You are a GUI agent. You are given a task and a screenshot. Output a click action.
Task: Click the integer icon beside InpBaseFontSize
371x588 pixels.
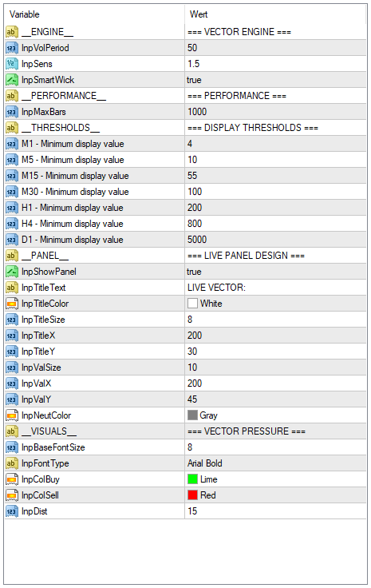point(12,447)
